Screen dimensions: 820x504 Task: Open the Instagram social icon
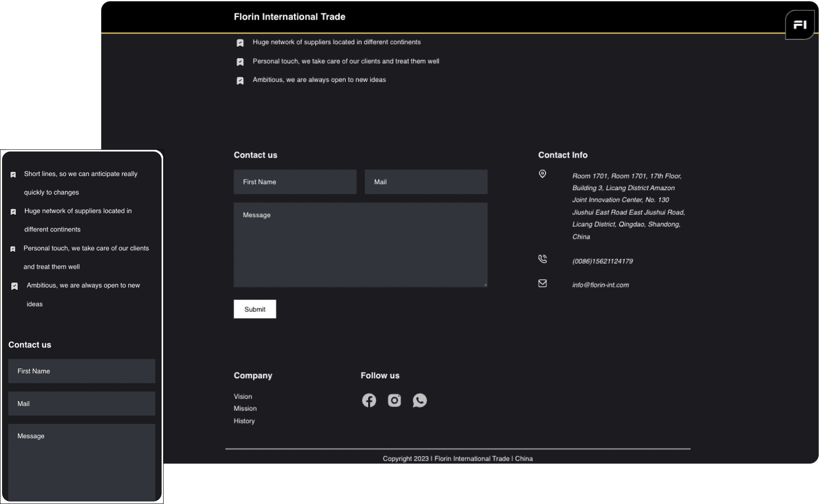(394, 400)
